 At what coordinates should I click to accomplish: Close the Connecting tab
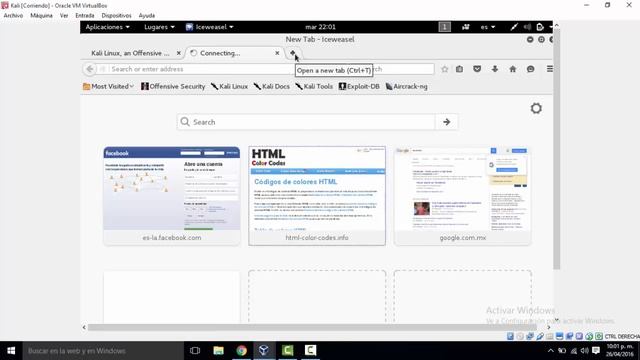click(x=277, y=53)
